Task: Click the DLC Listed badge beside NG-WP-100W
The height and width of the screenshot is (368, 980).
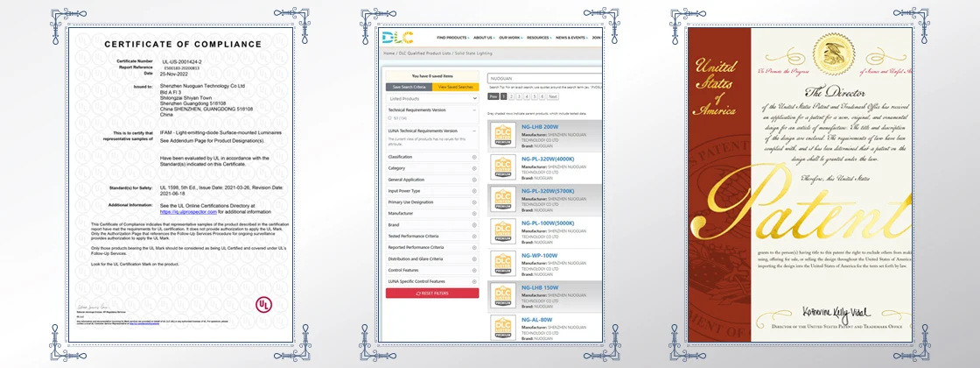Action: pyautogui.click(x=503, y=263)
